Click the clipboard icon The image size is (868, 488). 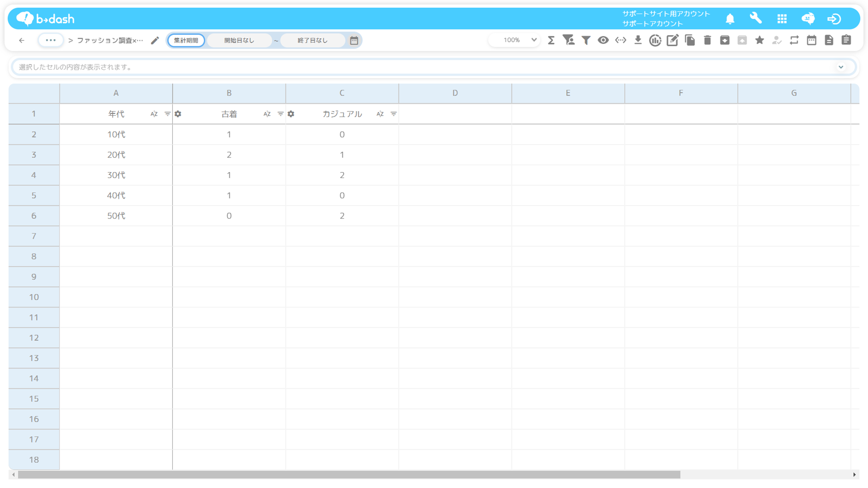[x=846, y=40]
